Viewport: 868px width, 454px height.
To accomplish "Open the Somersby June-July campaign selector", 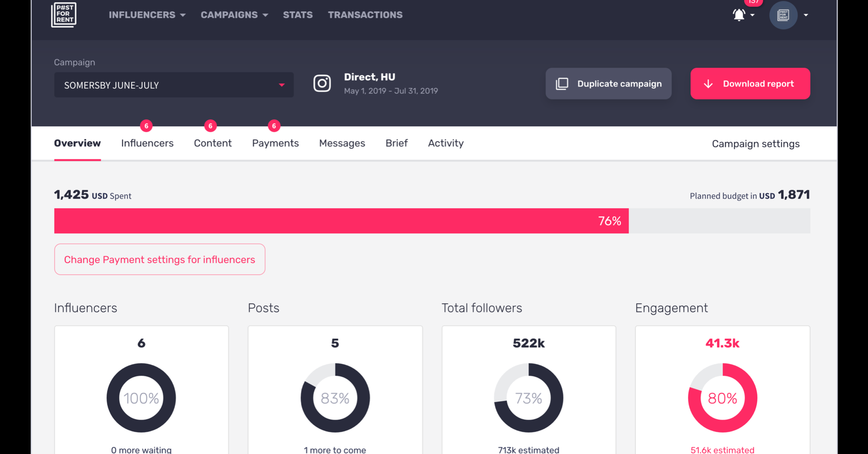I will pyautogui.click(x=174, y=85).
